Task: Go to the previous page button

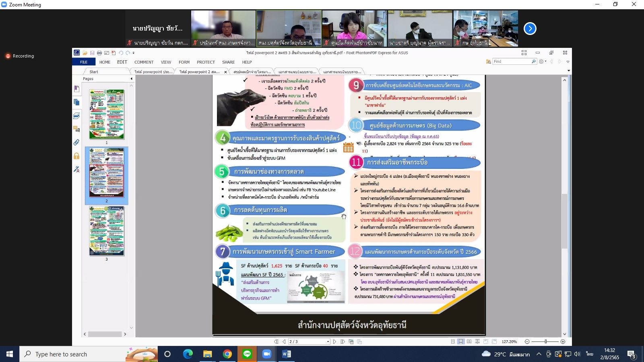Action: [x=284, y=341]
